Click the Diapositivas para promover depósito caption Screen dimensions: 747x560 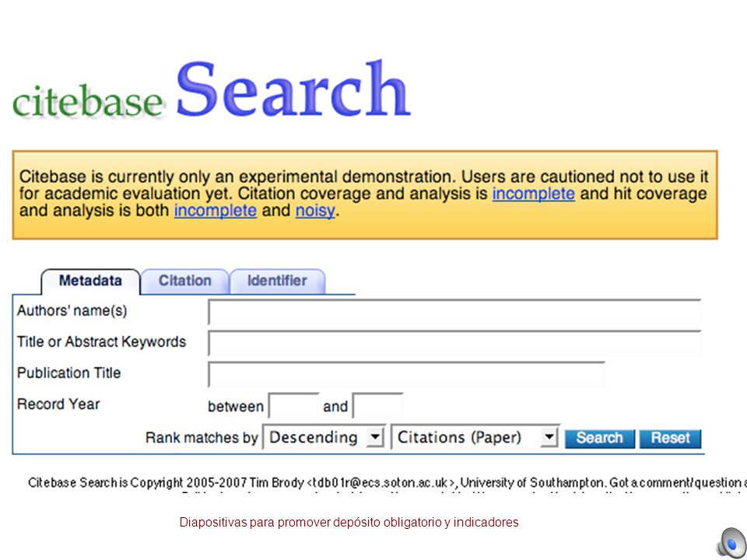[349, 523]
